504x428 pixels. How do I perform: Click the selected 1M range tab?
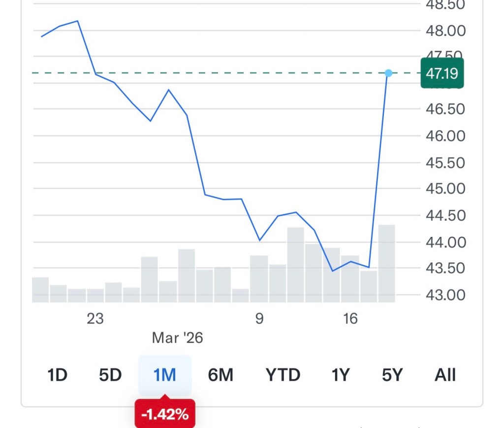point(164,375)
